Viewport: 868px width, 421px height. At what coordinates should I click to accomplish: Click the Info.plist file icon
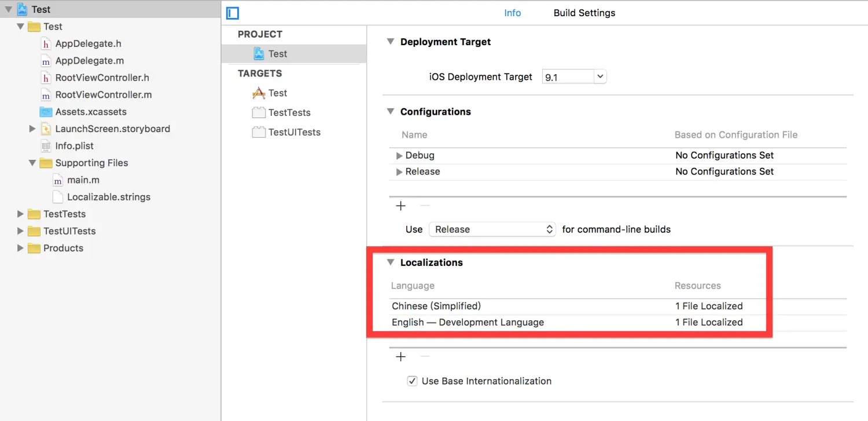pyautogui.click(x=46, y=146)
